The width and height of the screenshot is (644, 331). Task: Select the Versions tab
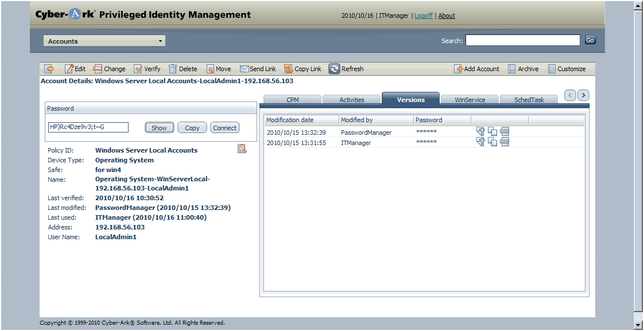[411, 99]
